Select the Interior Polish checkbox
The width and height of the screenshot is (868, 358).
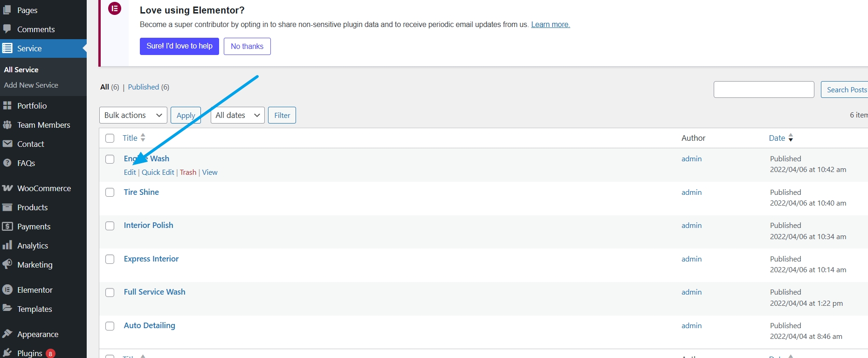pyautogui.click(x=110, y=226)
